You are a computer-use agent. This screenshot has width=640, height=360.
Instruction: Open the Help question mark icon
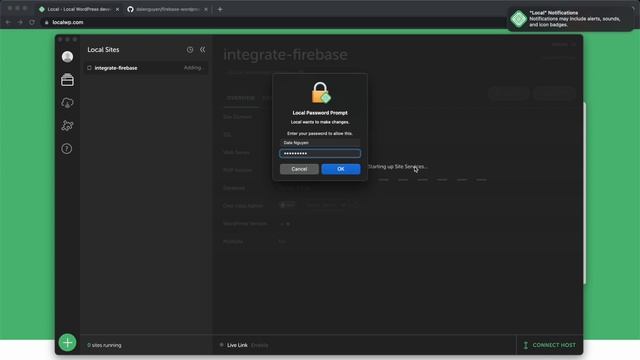tap(67, 149)
